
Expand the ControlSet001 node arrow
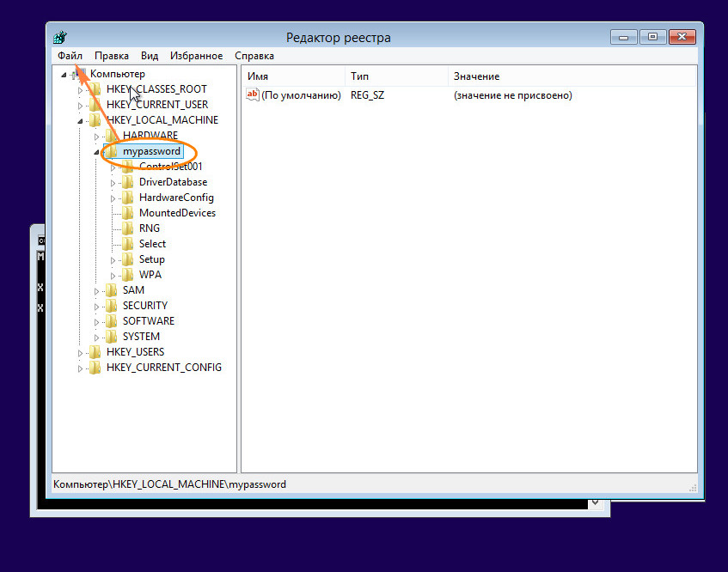[x=113, y=168]
